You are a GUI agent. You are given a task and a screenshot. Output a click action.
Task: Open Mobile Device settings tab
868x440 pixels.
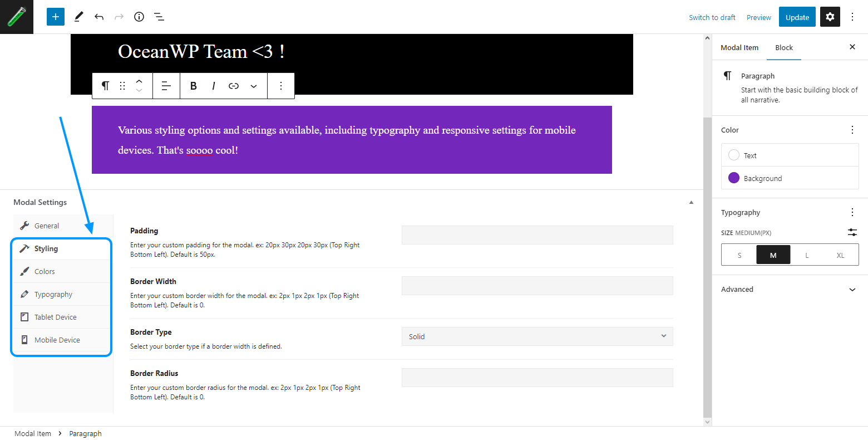point(62,340)
